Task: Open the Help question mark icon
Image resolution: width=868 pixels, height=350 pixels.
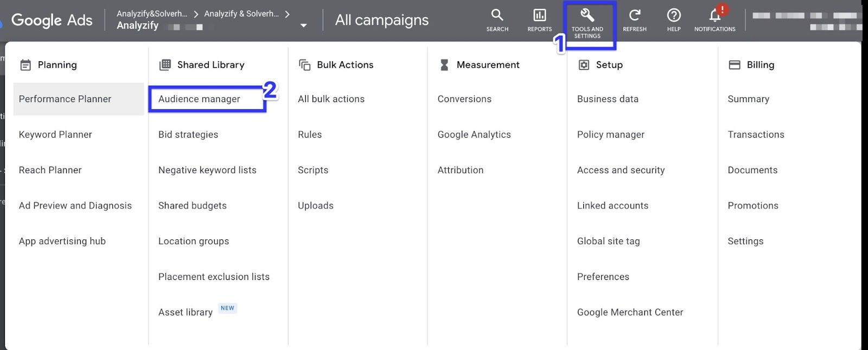Action: click(674, 20)
